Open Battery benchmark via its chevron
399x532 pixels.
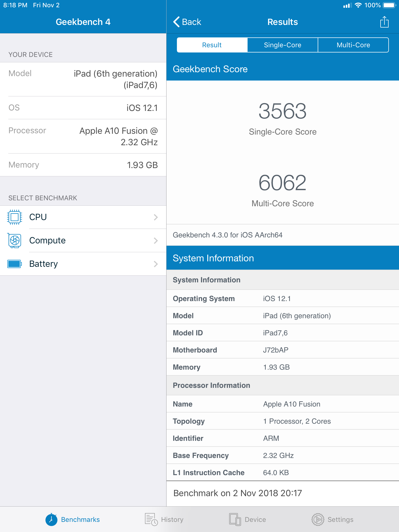(156, 264)
